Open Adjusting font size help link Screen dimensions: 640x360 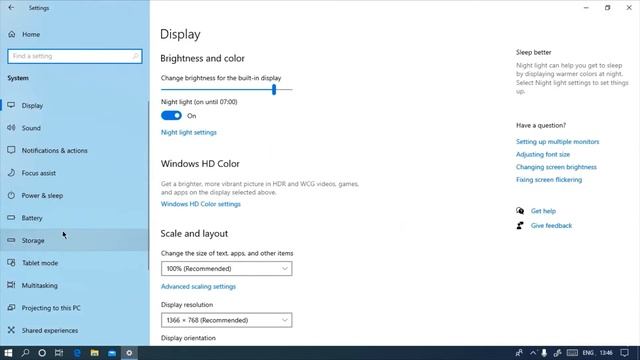pyautogui.click(x=542, y=154)
